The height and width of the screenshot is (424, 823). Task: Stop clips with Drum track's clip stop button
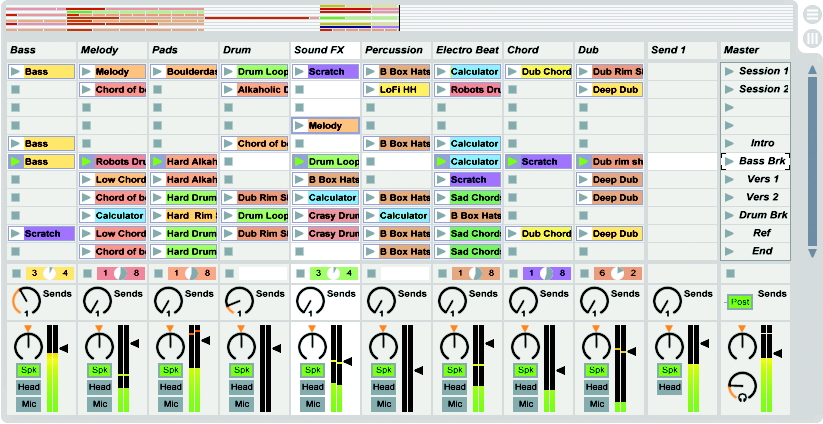click(x=229, y=273)
